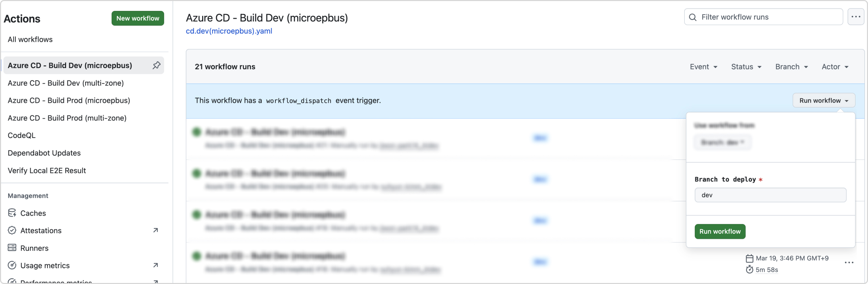Pin the Azure CD Build Dev (microepbus) workflow
The width and height of the screenshot is (868, 284).
[157, 65]
